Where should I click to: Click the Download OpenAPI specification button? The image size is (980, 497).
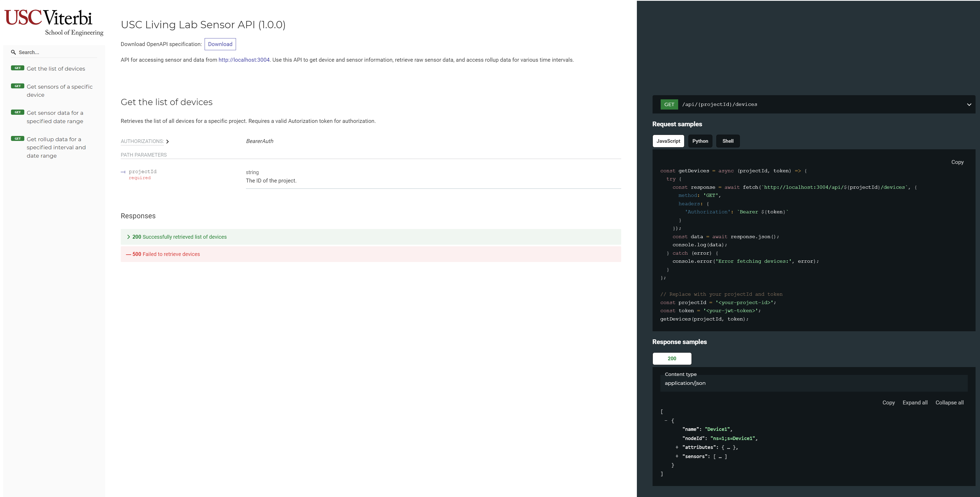coord(220,44)
